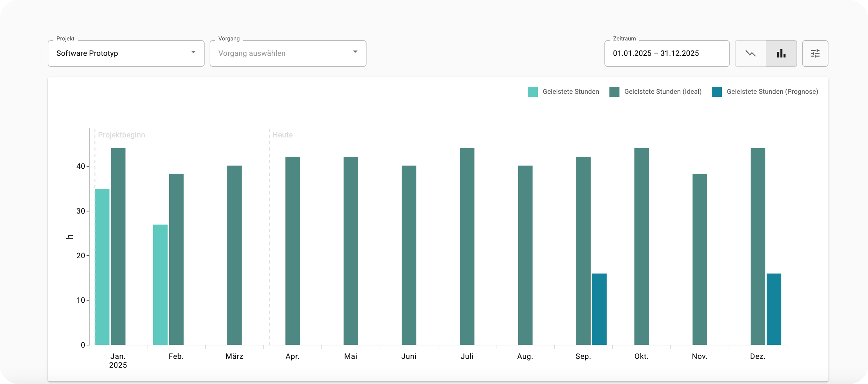Viewport: 868px width, 384px height.
Task: Open Software Prototyp project selector
Action: 118,53
